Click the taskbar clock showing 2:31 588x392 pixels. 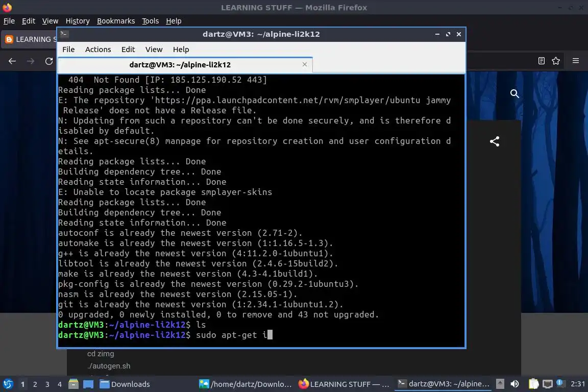coord(577,384)
